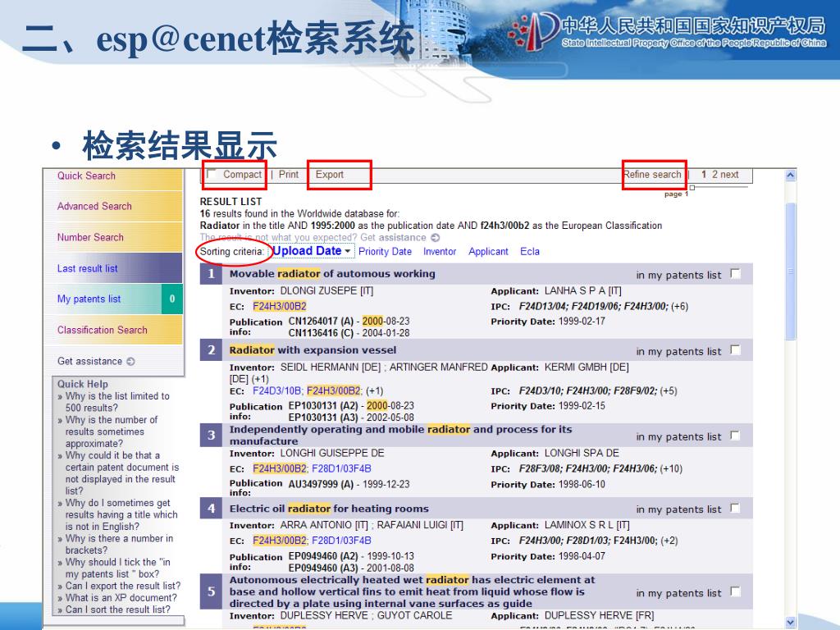Sort results by Applicant

[488, 252]
